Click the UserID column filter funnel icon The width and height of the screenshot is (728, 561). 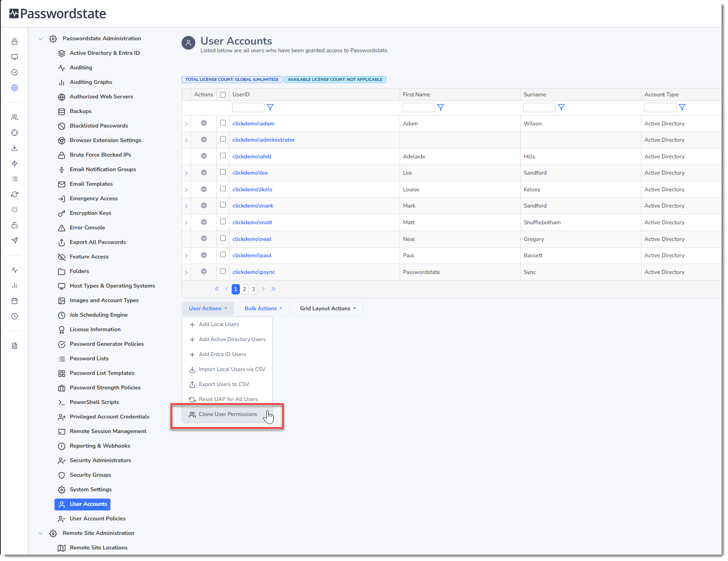click(270, 107)
